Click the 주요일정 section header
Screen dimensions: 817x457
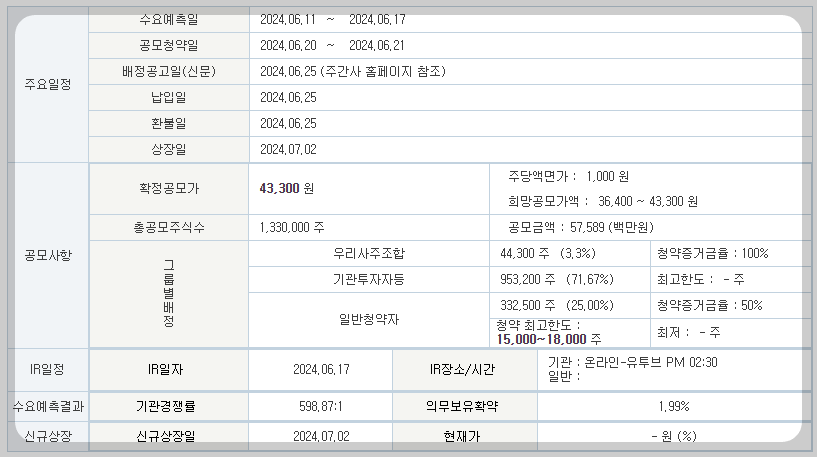pos(47,84)
